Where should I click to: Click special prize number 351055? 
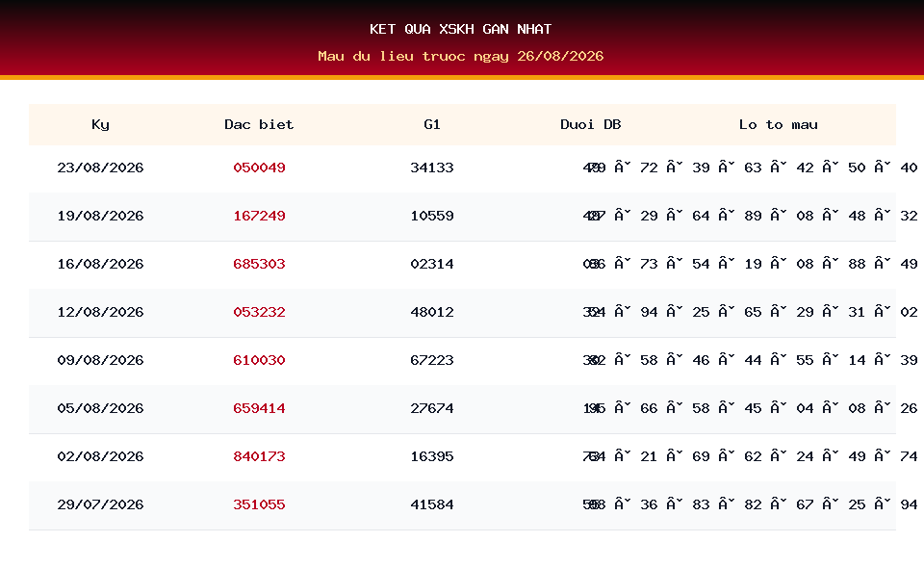(259, 504)
